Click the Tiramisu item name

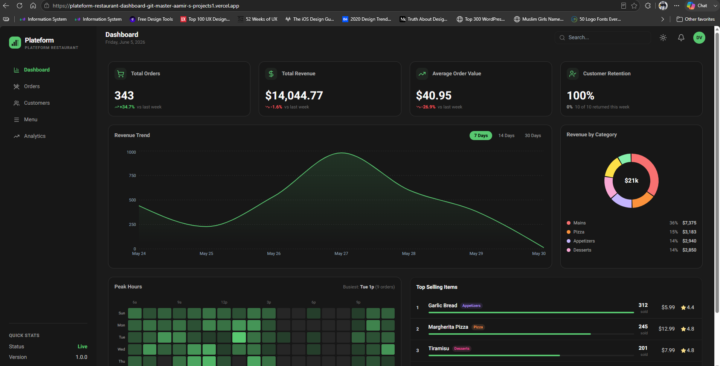[439, 349]
